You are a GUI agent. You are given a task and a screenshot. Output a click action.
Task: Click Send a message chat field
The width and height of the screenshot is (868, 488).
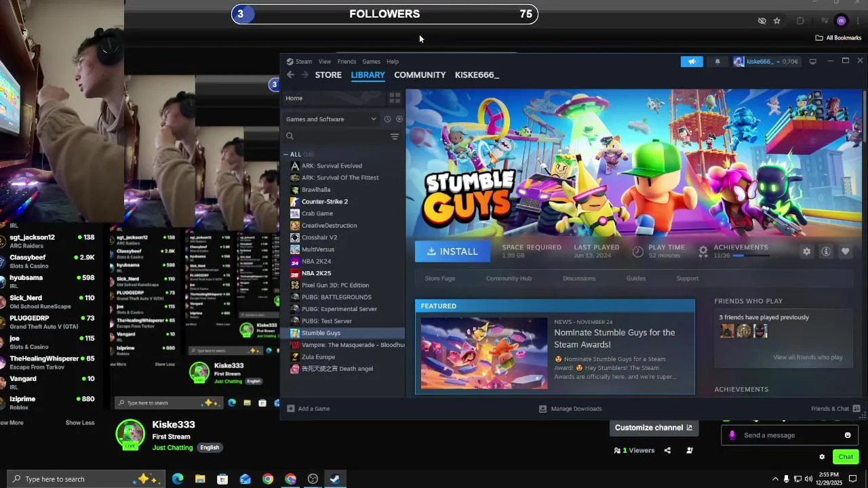790,435
